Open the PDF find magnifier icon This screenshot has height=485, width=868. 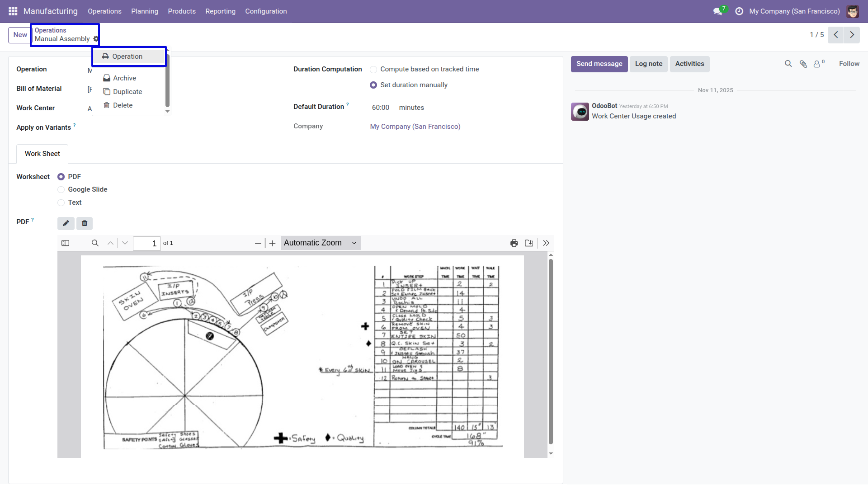[95, 243]
